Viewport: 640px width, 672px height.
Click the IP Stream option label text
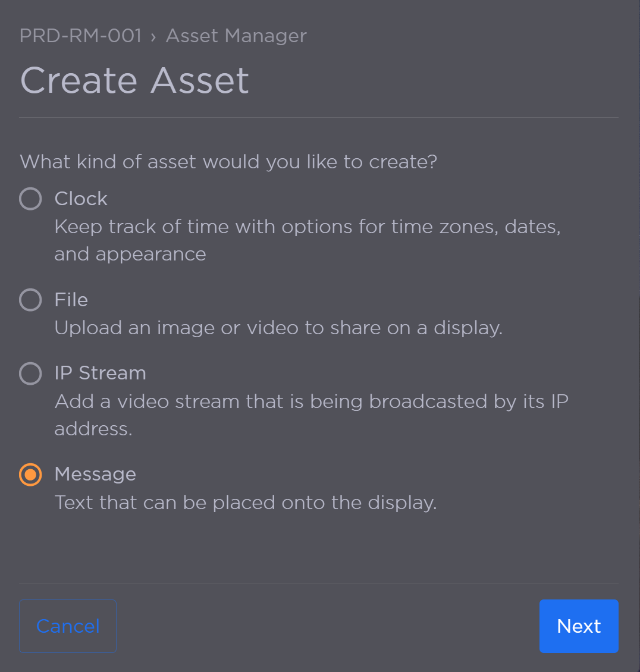point(100,373)
